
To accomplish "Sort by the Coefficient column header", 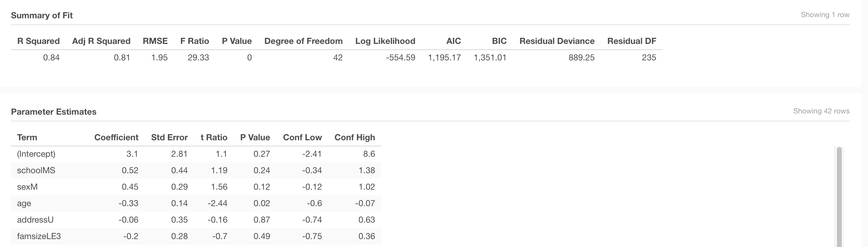I will pos(116,138).
